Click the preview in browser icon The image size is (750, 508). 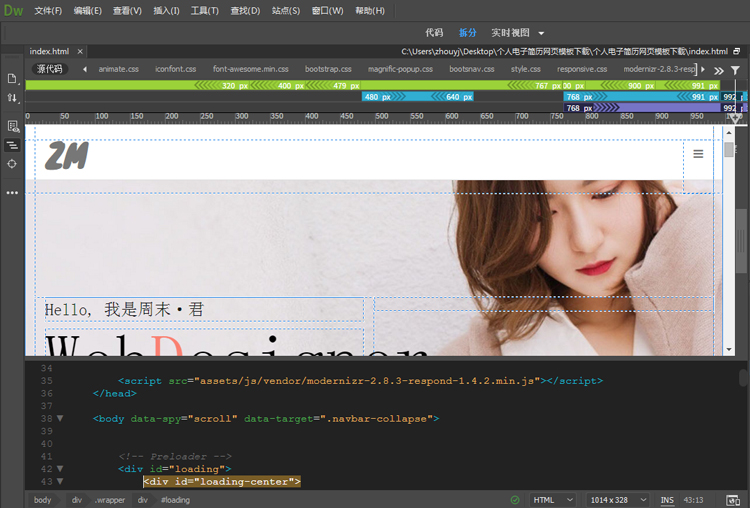733,500
